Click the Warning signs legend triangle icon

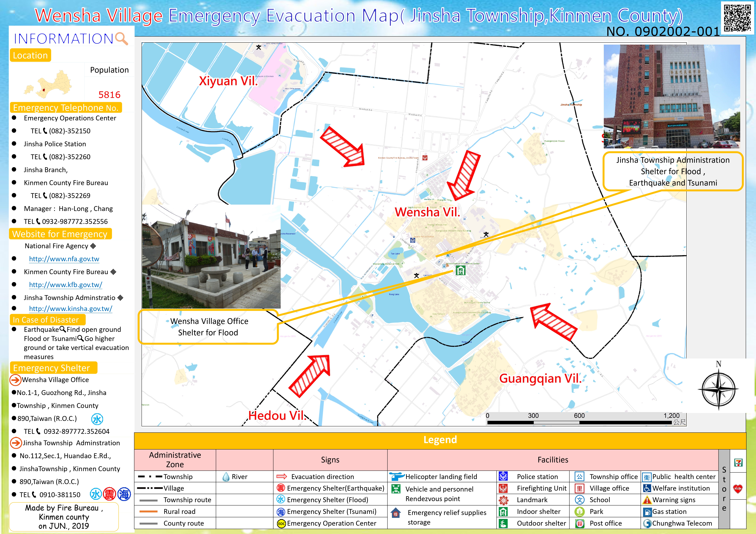[647, 500]
